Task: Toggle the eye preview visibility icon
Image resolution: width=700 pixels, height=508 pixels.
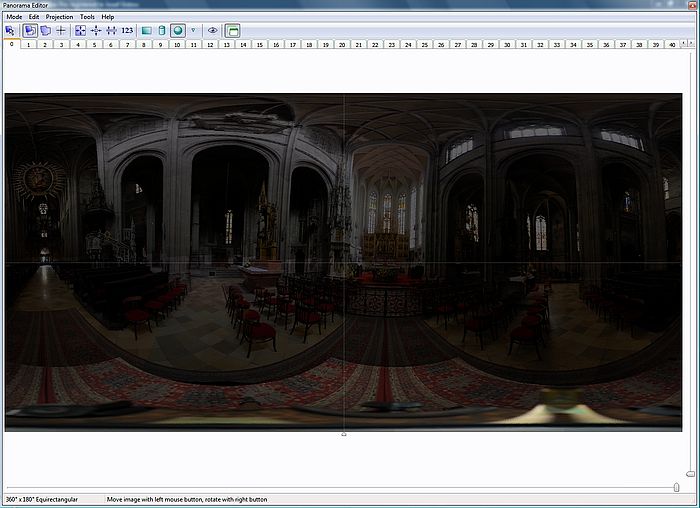Action: coord(212,31)
